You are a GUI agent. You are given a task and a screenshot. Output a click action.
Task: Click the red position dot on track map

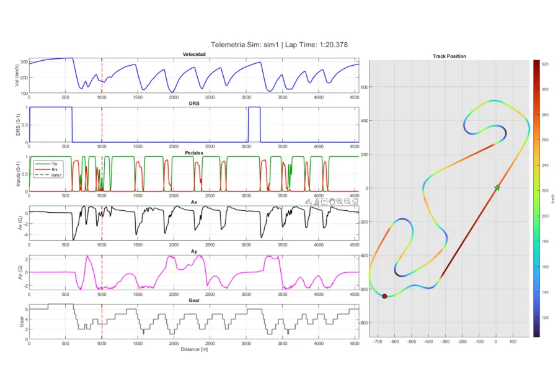(384, 296)
